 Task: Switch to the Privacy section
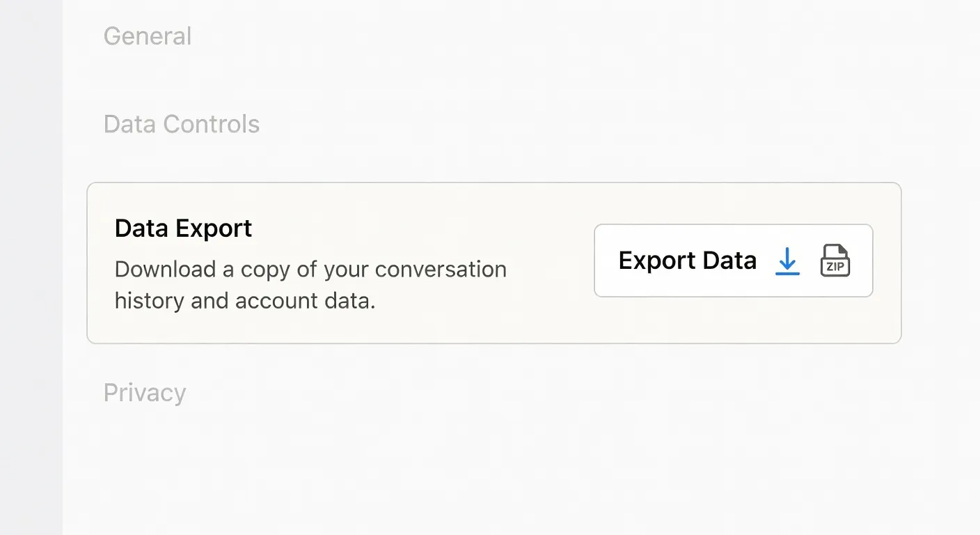pyautogui.click(x=145, y=392)
